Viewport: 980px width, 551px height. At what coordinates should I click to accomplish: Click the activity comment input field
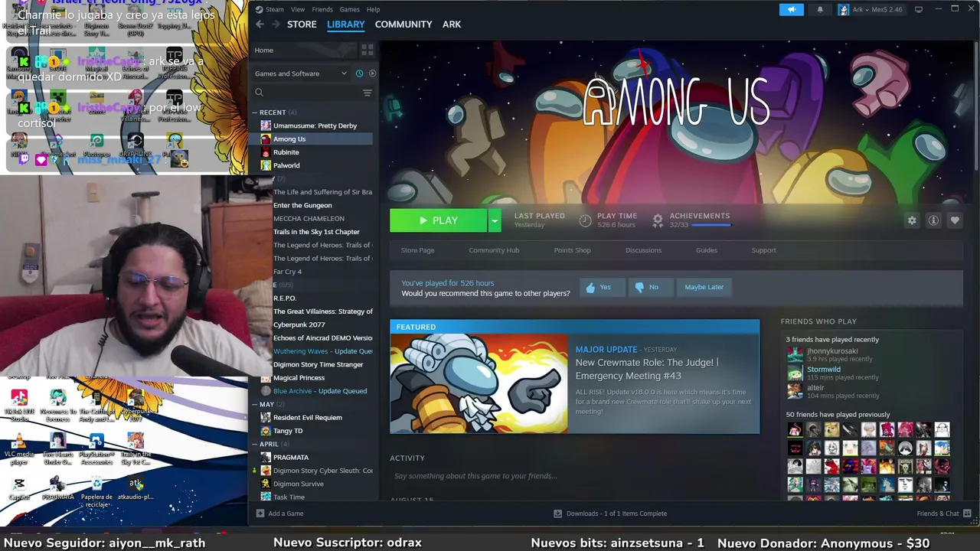click(x=574, y=476)
